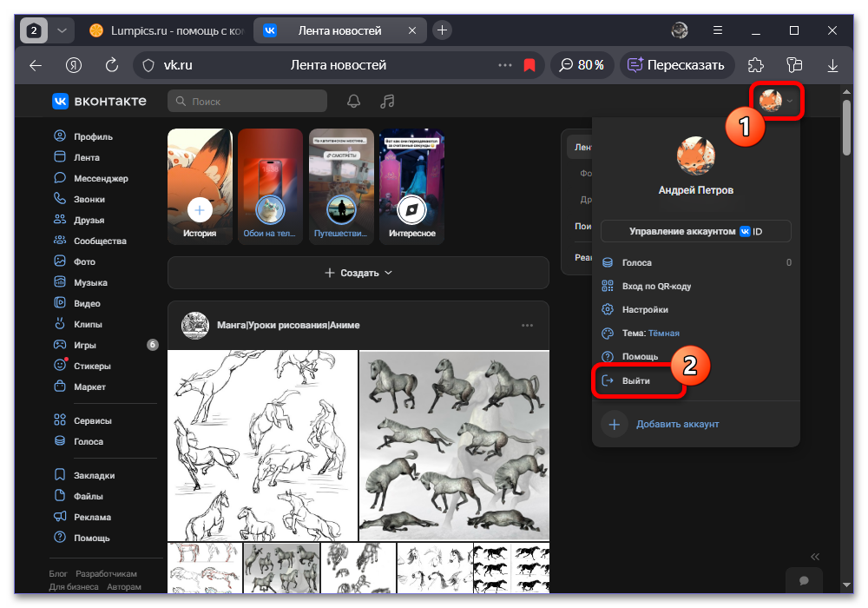Open browser extensions puzzle icon

coord(756,65)
